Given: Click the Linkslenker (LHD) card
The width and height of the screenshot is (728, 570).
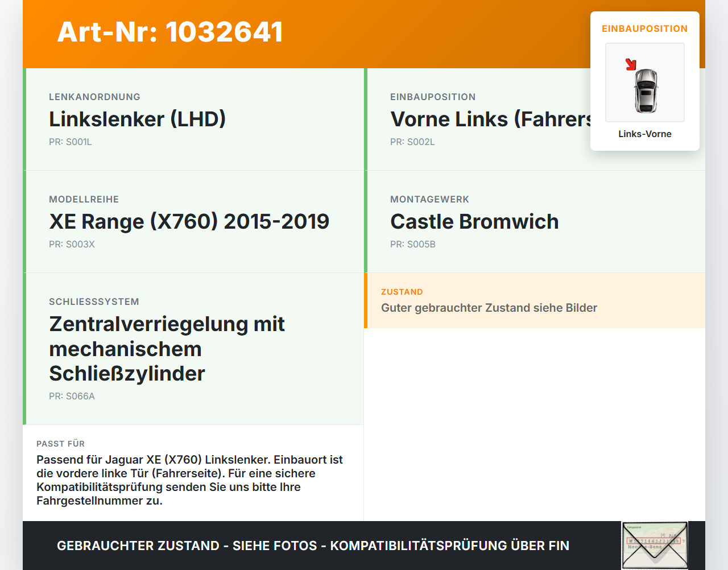Looking at the screenshot, I should [x=193, y=119].
